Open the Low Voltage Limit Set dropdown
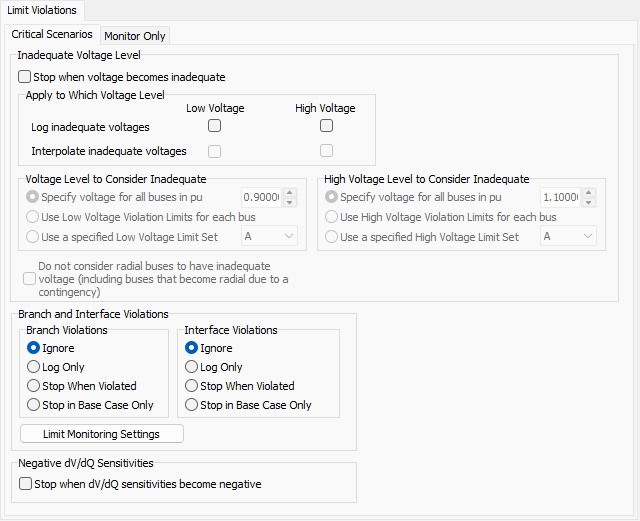Screen dimensions: 640x521 click(x=269, y=236)
